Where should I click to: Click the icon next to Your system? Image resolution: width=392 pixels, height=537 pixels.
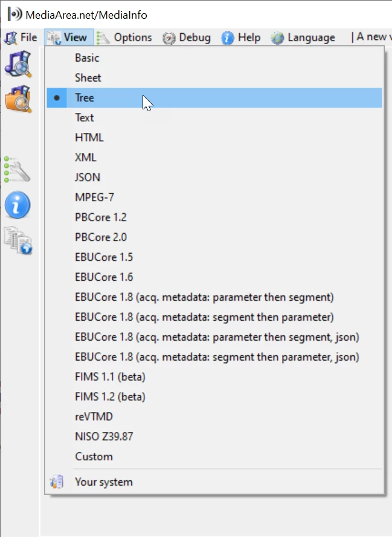click(x=57, y=481)
